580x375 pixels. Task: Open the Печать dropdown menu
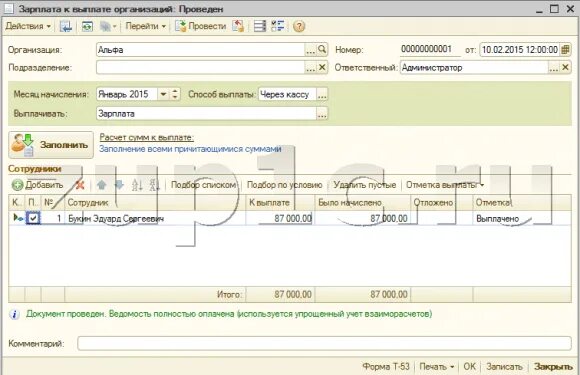[x=436, y=366]
